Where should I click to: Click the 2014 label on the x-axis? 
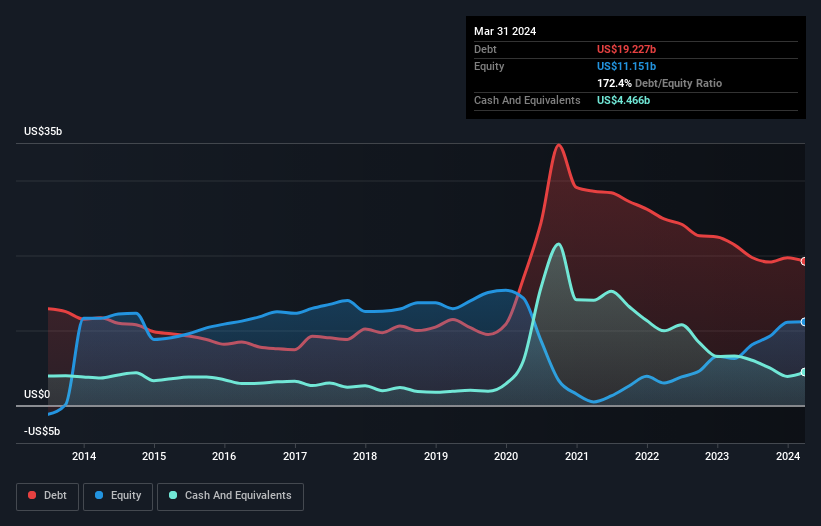84,457
